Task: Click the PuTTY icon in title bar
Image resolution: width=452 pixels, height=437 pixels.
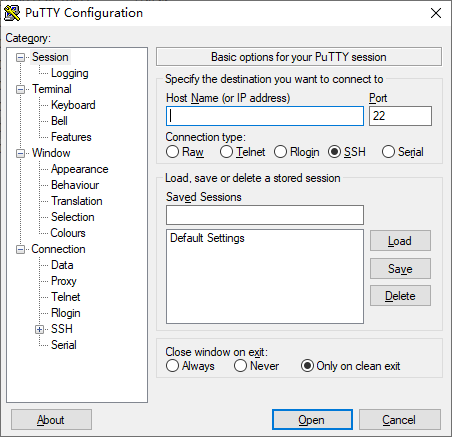Action: 12,13
